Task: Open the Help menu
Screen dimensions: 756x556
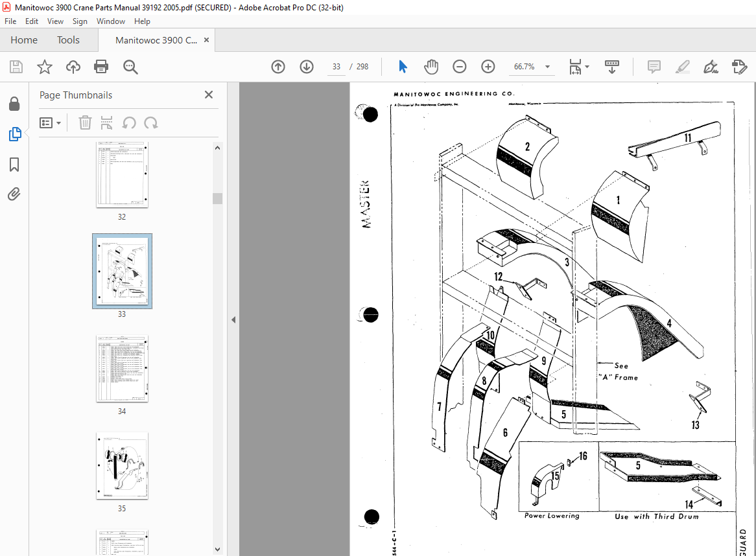Action: point(142,21)
